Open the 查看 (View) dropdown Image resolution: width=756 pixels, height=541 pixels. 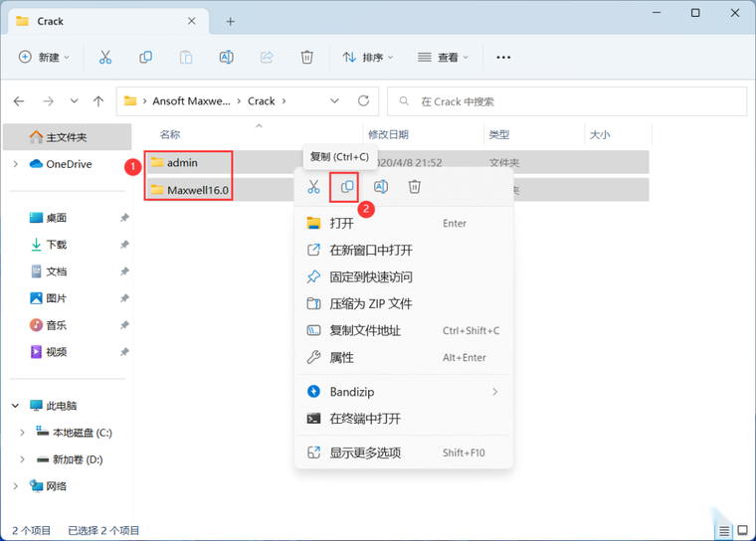click(443, 58)
